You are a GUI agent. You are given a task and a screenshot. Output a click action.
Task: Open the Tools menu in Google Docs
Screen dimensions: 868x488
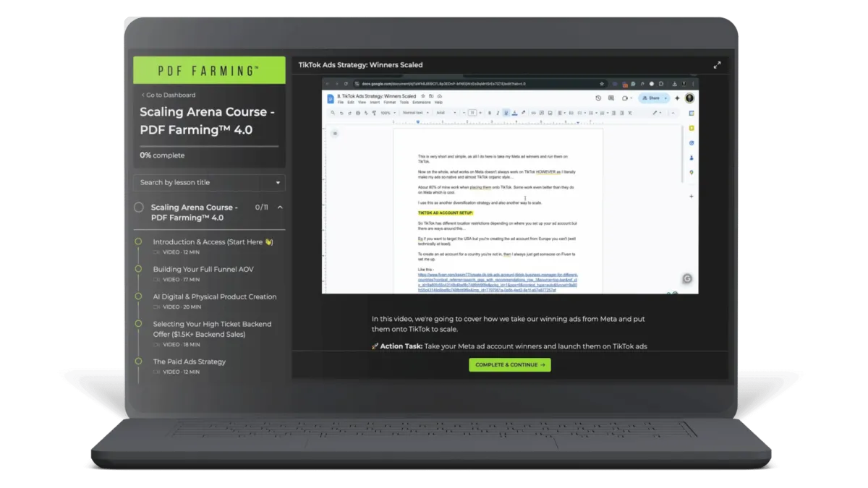coord(404,103)
